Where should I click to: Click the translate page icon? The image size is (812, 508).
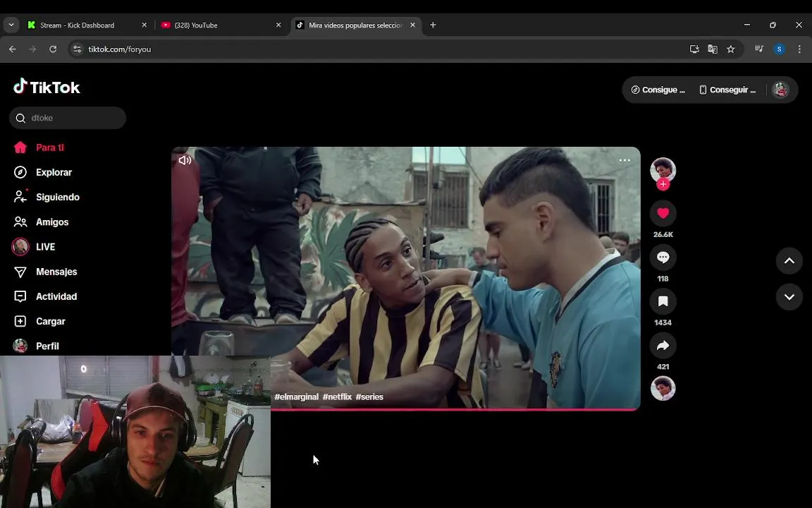tap(713, 49)
